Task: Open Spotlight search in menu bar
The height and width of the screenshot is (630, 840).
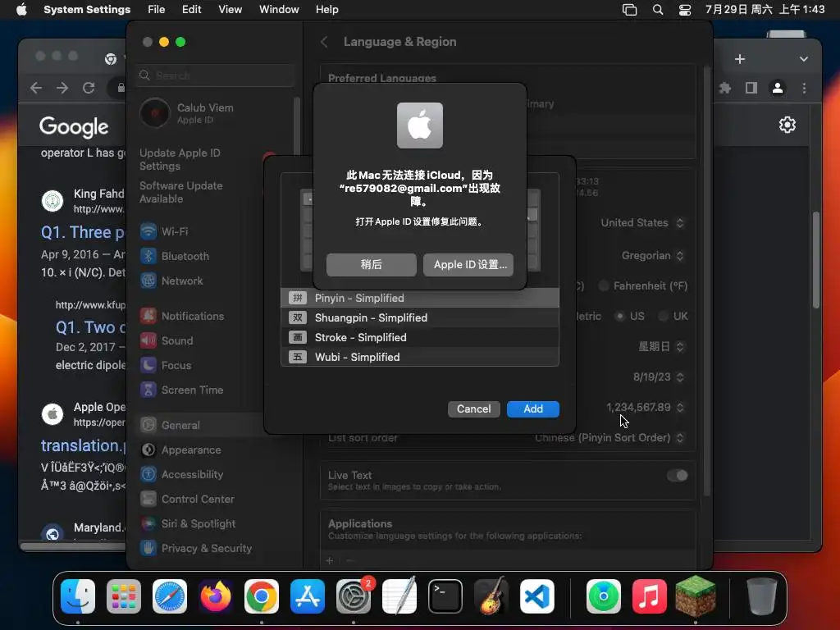Action: click(x=658, y=10)
